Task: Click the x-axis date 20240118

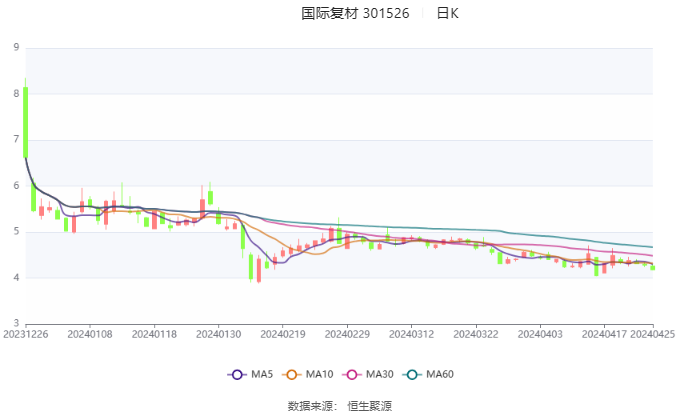Action: (154, 334)
